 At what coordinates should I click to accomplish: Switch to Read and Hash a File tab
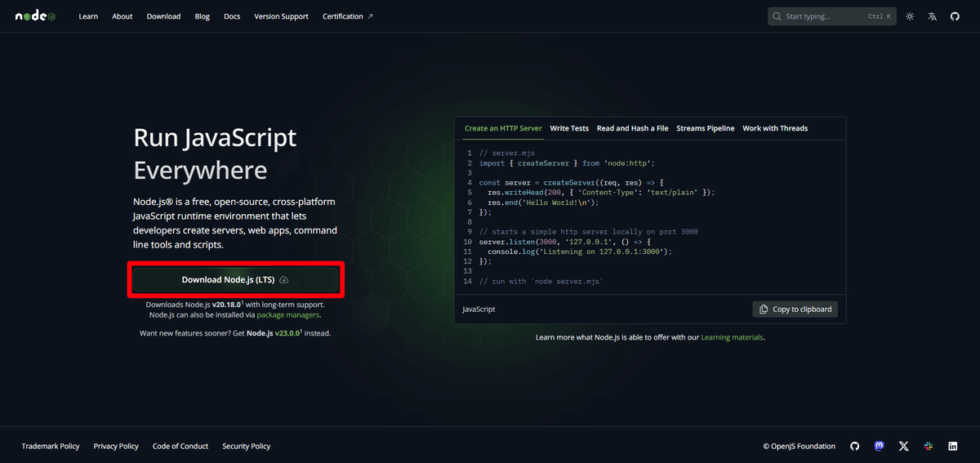633,128
